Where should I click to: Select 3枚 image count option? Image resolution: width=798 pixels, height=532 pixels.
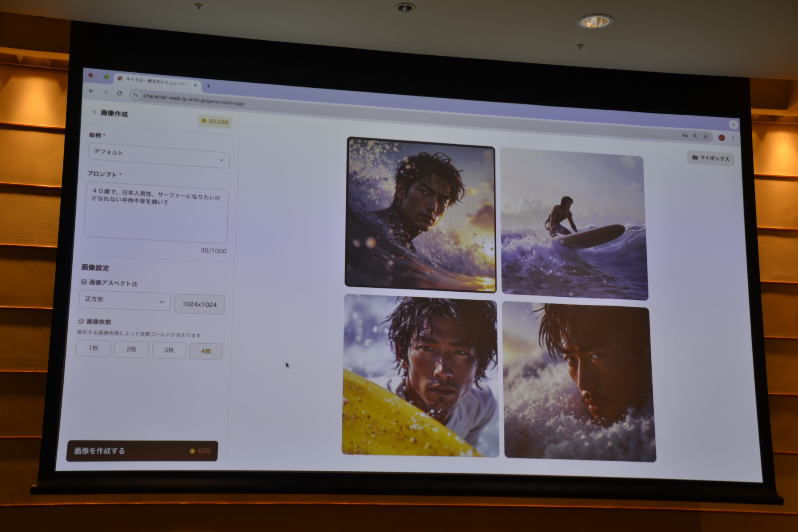click(x=169, y=350)
